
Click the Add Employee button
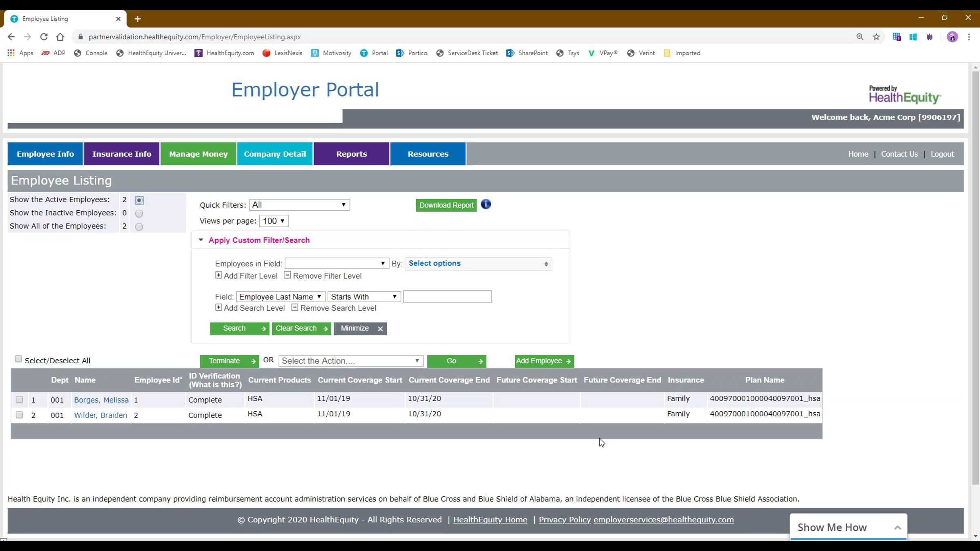pyautogui.click(x=545, y=361)
